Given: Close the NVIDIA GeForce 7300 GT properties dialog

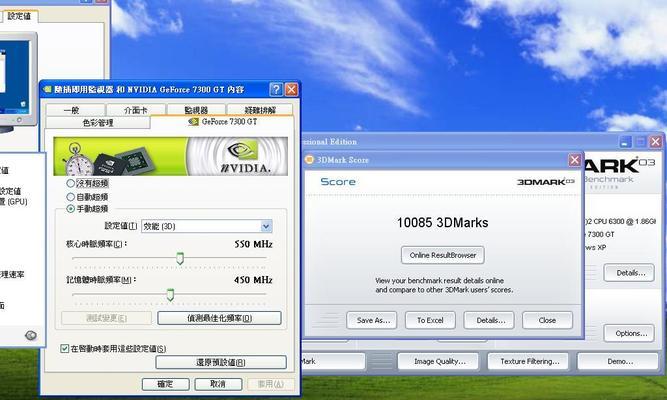Looking at the screenshot, I should click(291, 89).
